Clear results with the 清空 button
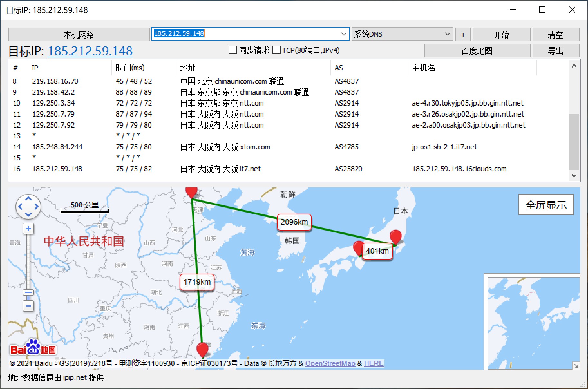The height and width of the screenshot is (389, 588). point(555,35)
